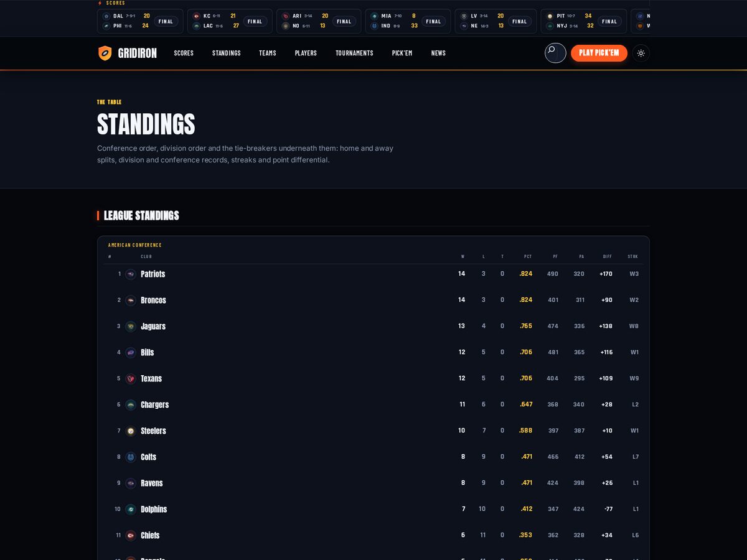Open the KC vs LAC score card
This screenshot has width=747, height=560.
pos(230,21)
